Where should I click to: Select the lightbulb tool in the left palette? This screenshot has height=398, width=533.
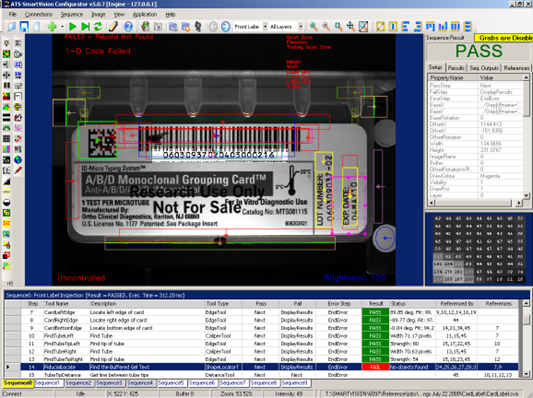6,43
